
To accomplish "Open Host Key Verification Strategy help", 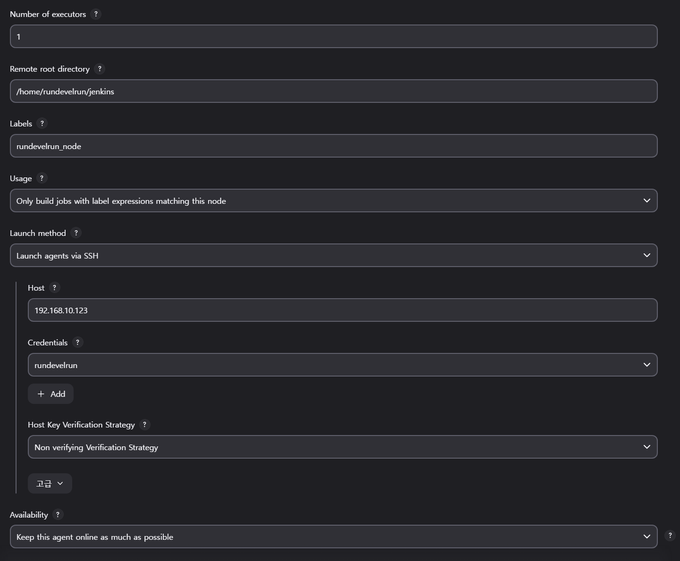I will (x=145, y=425).
